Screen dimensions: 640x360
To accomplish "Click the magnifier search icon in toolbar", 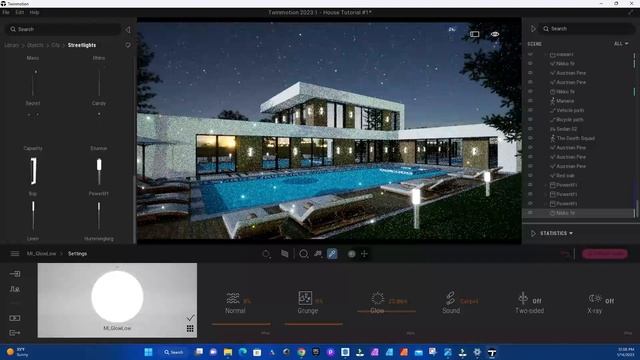I will tap(304, 254).
